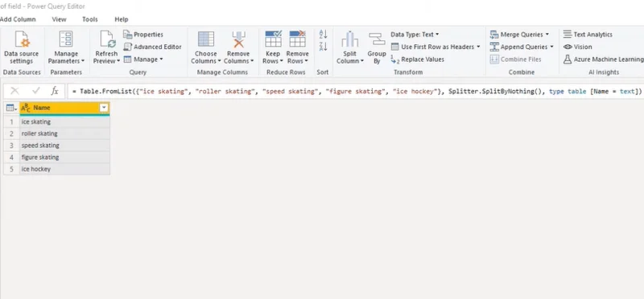Click the Remove Columns icon
This screenshot has height=299, width=644.
238,39
